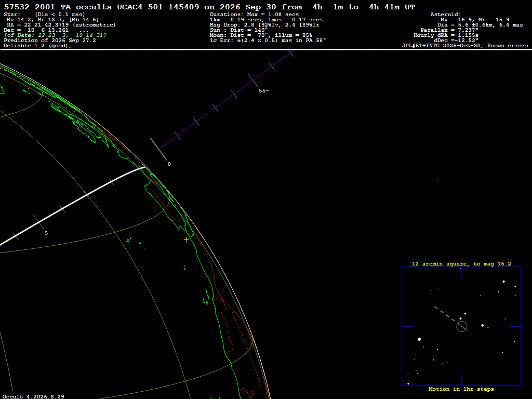Click the event title header text
Viewport: 532px width, 399px height.
click(209, 7)
